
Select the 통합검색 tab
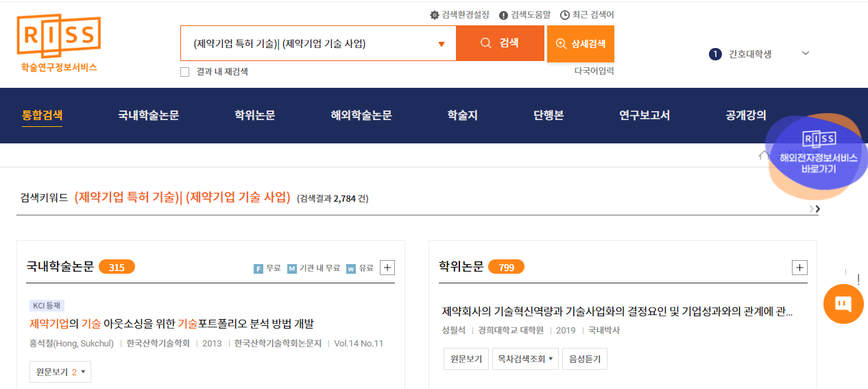43,115
